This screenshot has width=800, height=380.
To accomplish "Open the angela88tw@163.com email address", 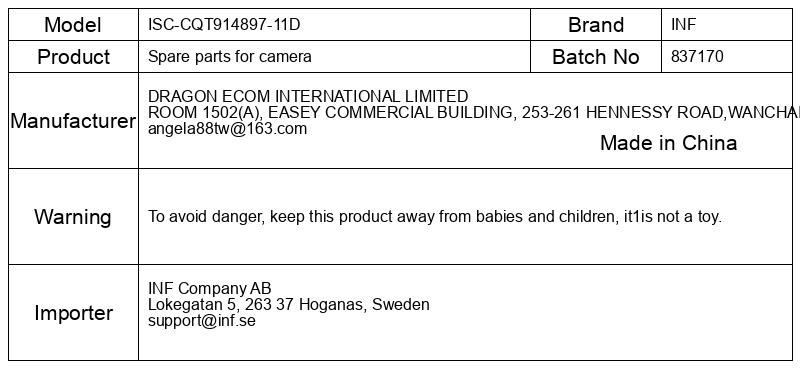I will pos(228,129).
